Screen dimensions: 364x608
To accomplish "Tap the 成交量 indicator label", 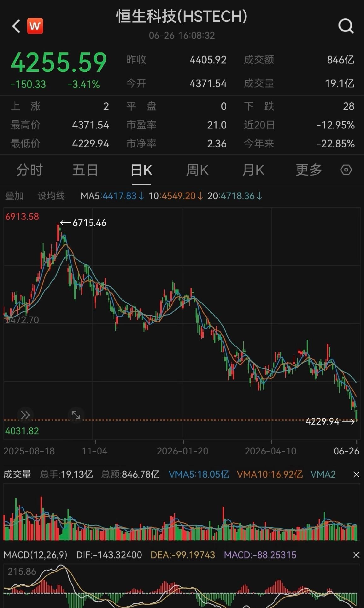I will click(x=17, y=474).
